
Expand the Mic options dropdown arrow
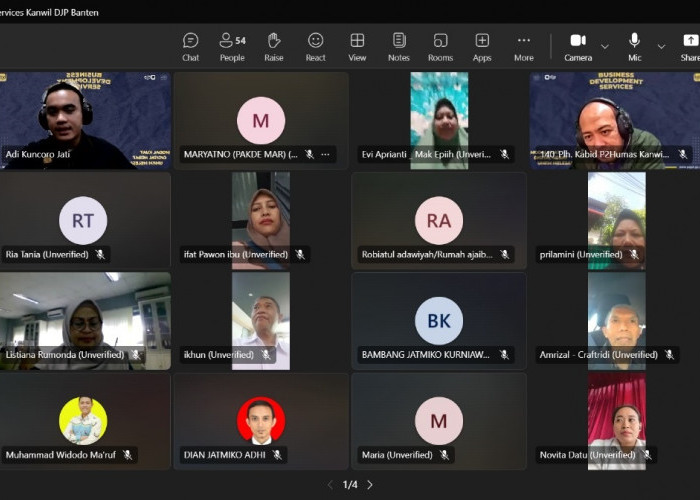click(661, 46)
